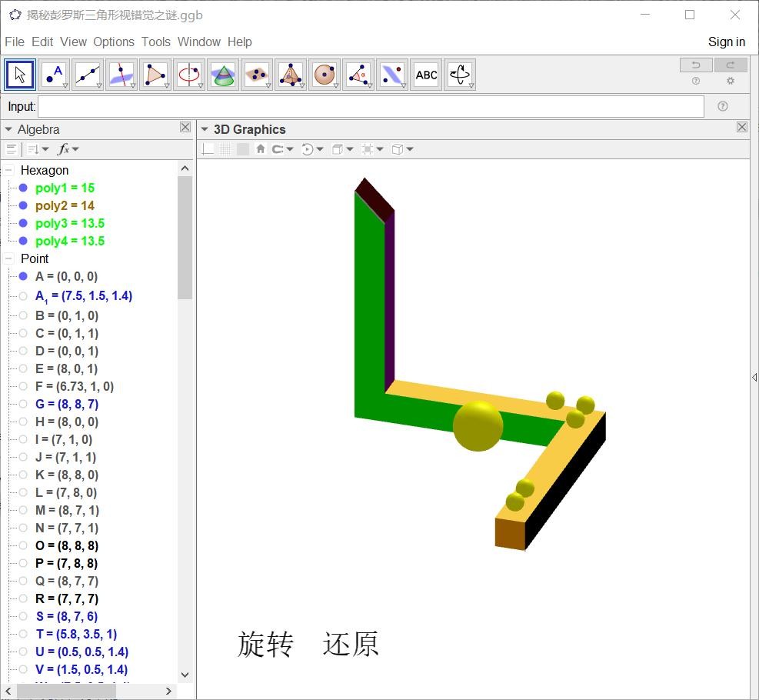Click Sign in

point(726,42)
